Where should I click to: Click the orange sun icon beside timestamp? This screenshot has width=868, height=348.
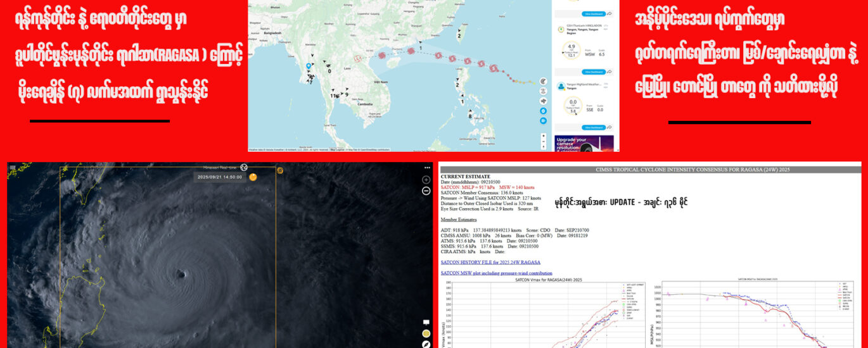(x=253, y=177)
